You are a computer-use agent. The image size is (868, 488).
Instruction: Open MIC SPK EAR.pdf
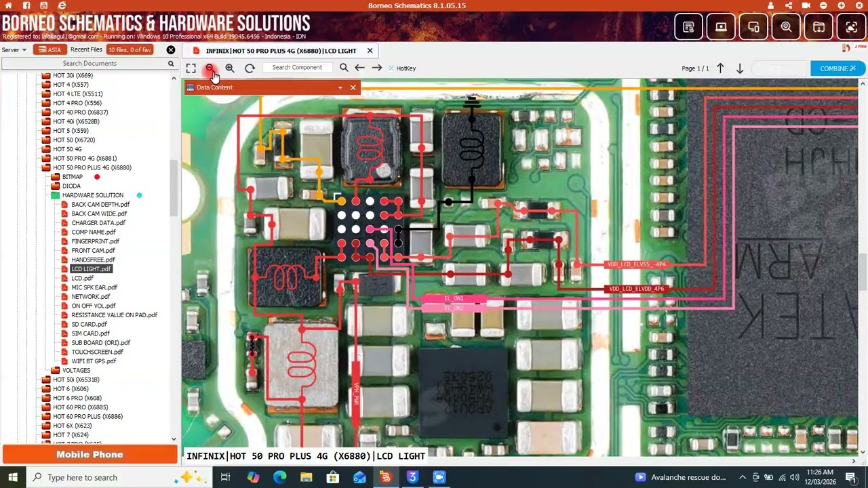[94, 287]
